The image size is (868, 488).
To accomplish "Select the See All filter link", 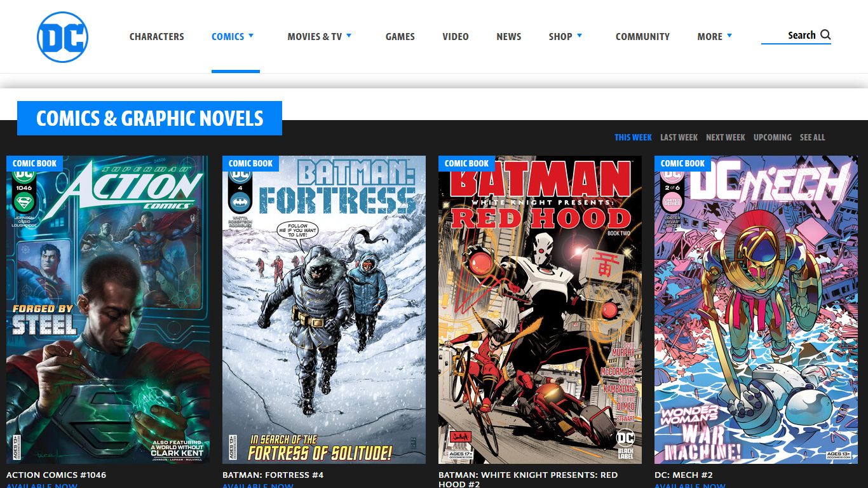I will click(x=812, y=137).
